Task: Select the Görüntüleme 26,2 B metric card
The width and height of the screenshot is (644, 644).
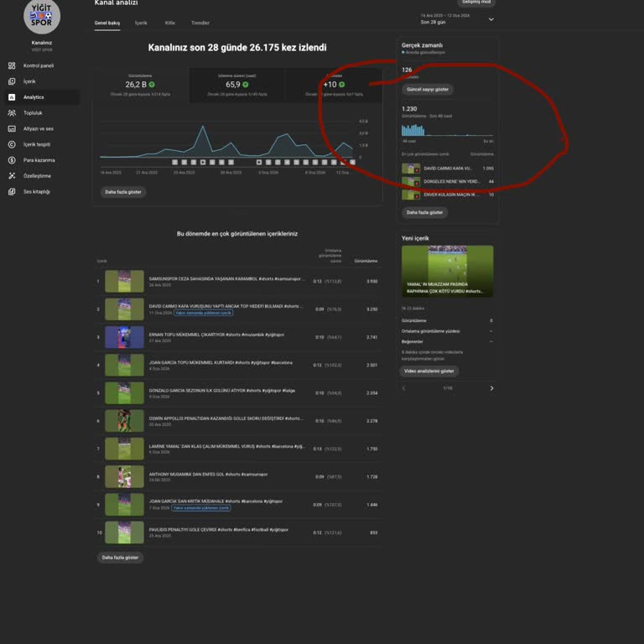Action: click(x=140, y=86)
